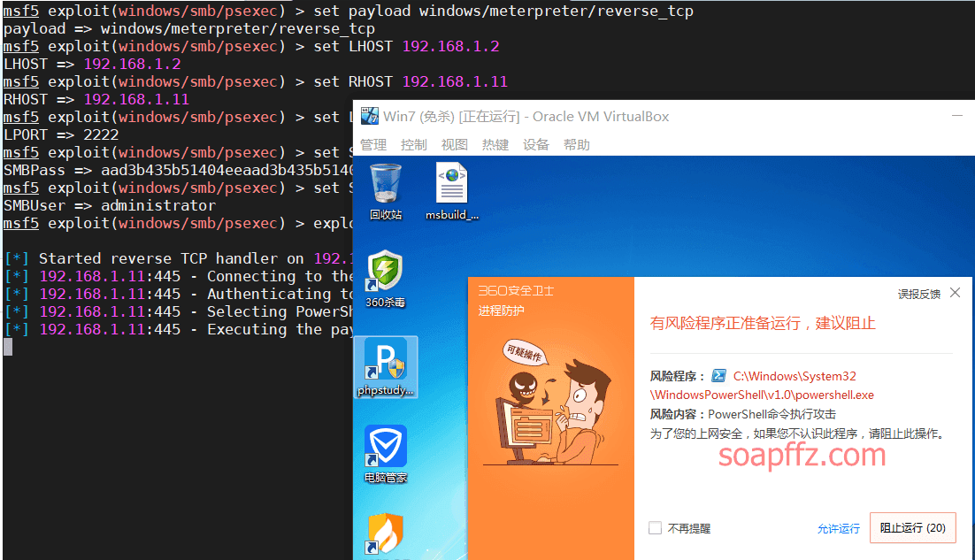Click the headline 有风险程序正准备运行，建议阻止
The image size is (975, 560).
(763, 323)
